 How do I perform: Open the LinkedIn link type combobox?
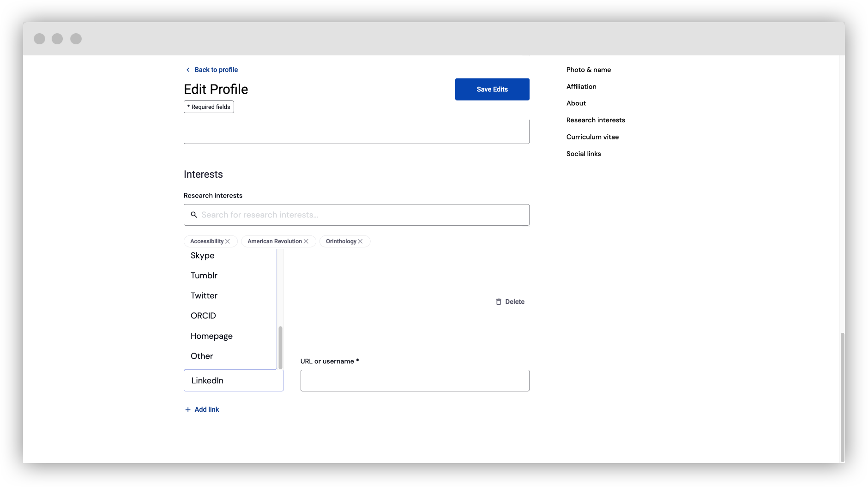tap(234, 380)
